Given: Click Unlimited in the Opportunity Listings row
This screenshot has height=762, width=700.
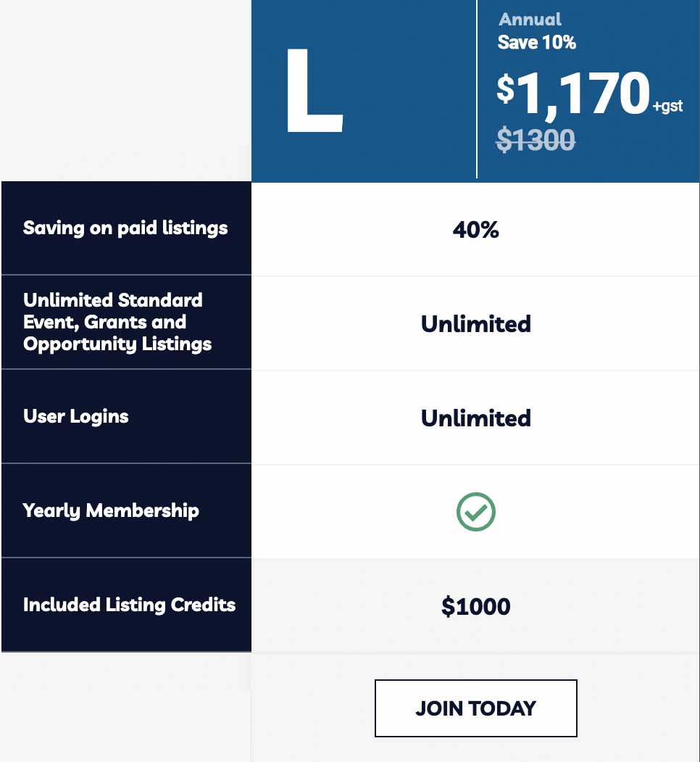Looking at the screenshot, I should (x=476, y=323).
